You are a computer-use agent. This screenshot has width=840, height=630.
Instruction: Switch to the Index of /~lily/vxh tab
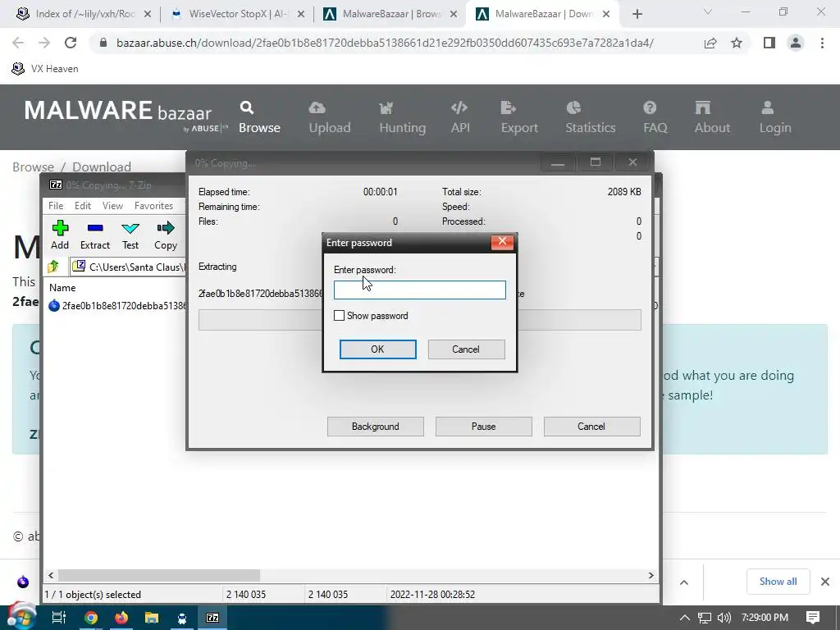pos(83,14)
